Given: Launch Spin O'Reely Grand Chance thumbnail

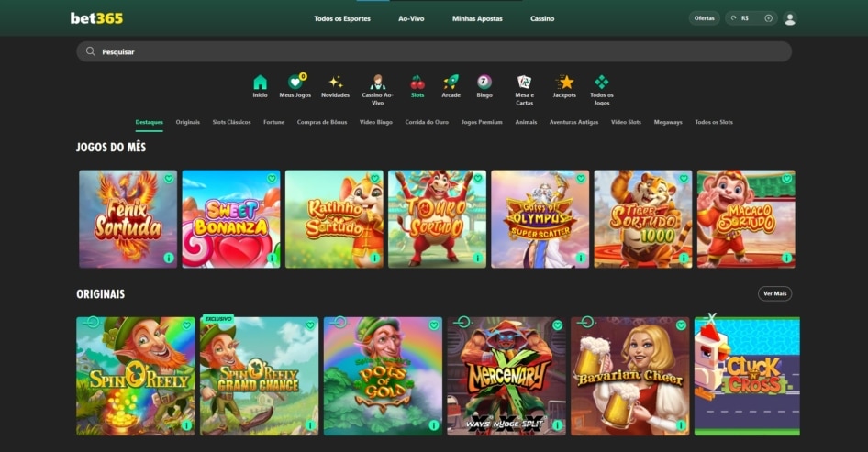Looking at the screenshot, I should (259, 376).
